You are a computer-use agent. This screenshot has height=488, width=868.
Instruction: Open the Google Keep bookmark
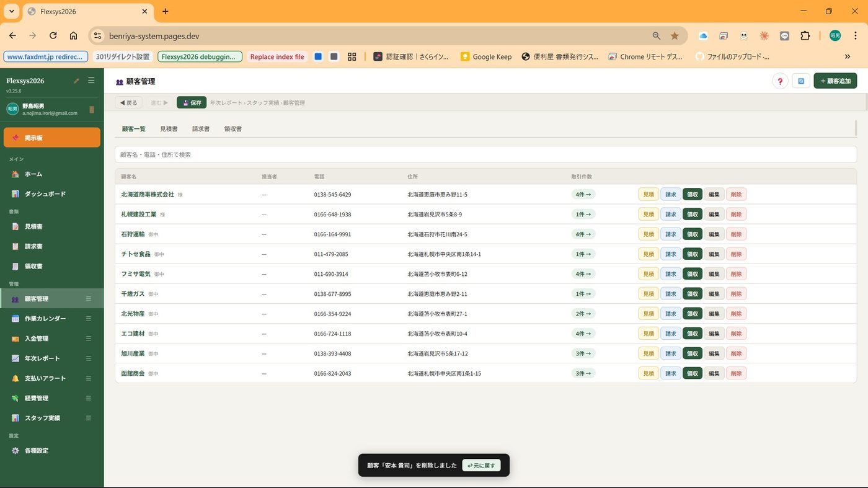click(486, 56)
